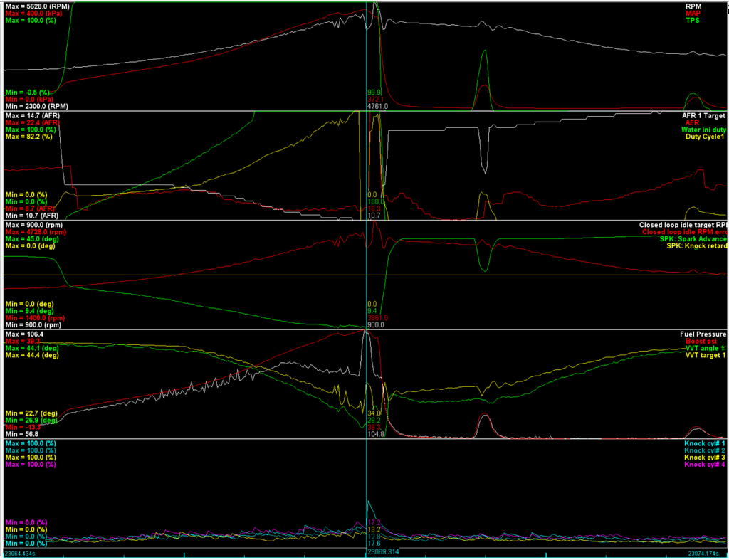Select the Knock cyl# 1 legend label

704,443
